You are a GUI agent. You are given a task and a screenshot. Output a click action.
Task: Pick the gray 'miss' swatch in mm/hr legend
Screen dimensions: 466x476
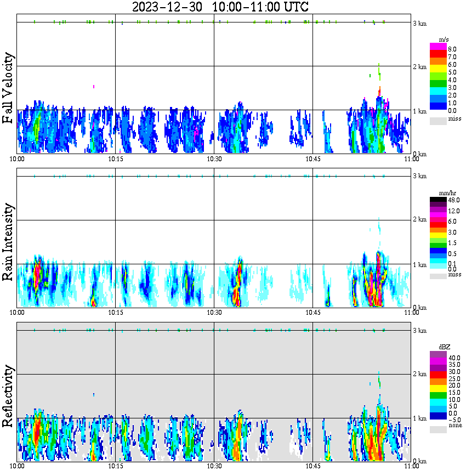pyautogui.click(x=438, y=276)
